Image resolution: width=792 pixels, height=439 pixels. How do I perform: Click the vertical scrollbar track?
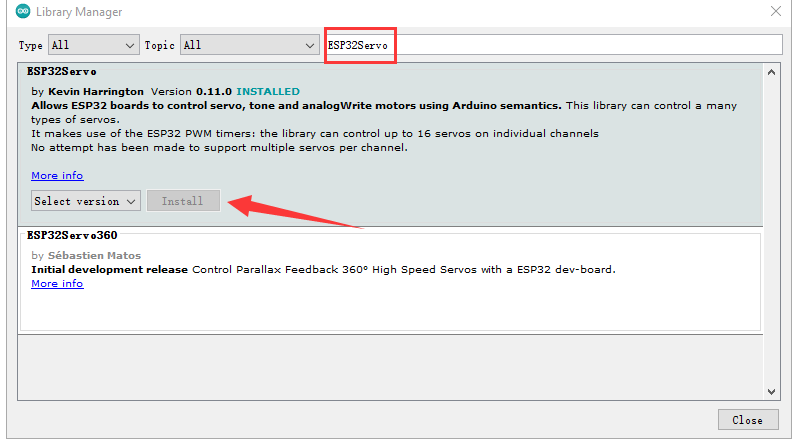771,230
